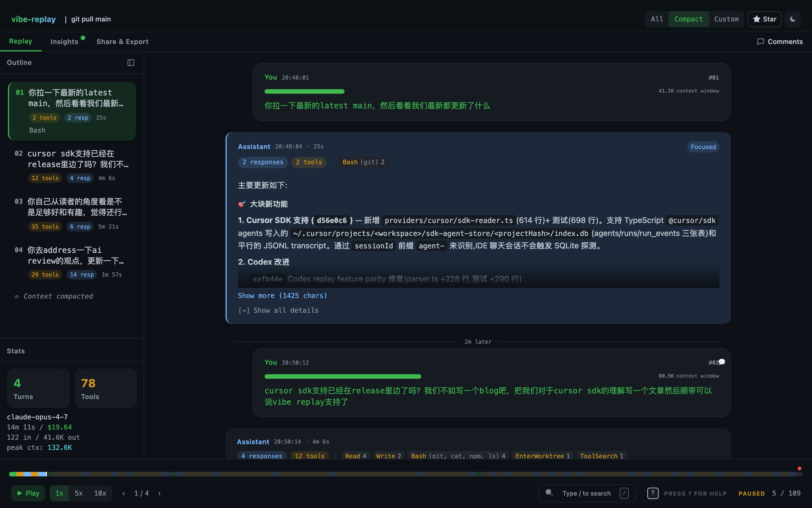Click the Read 4 tool chip
Image resolution: width=812 pixels, height=508 pixels.
coord(355,456)
